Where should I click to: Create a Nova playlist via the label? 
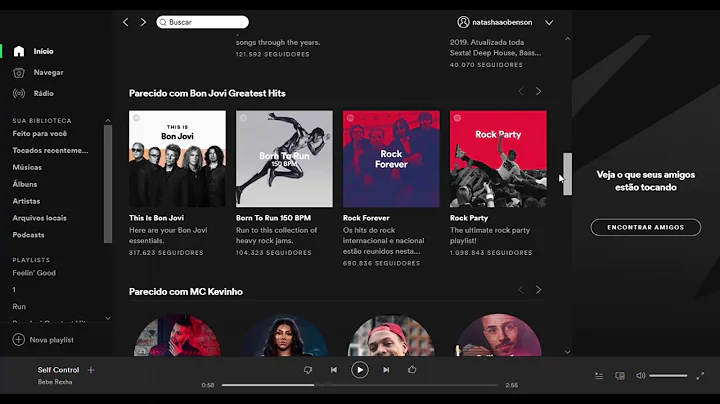(51, 340)
